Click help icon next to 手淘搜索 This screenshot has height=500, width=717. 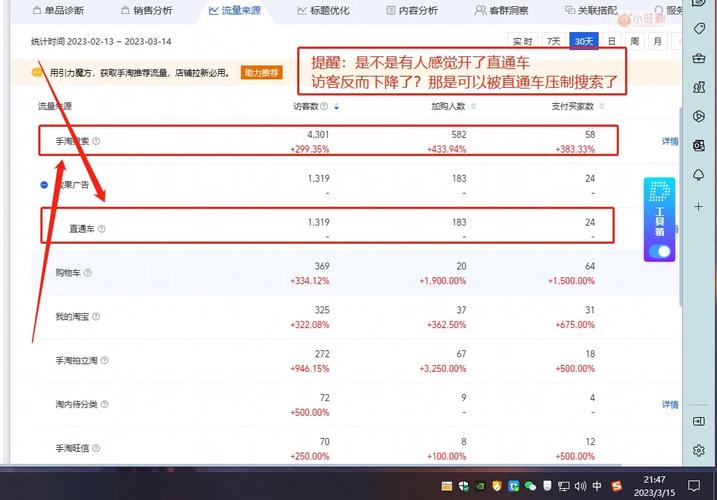(x=96, y=141)
